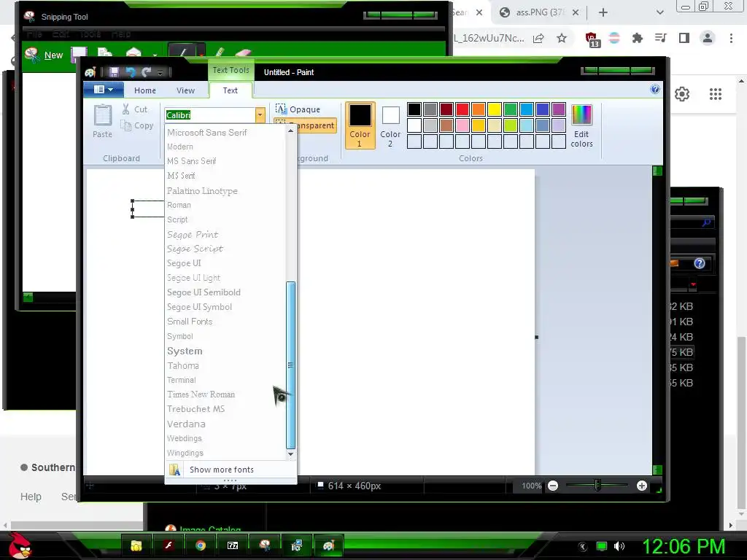Viewport: 747px width, 560px height.
Task: Choose Microsoft Sans Serif font
Action: 206,133
